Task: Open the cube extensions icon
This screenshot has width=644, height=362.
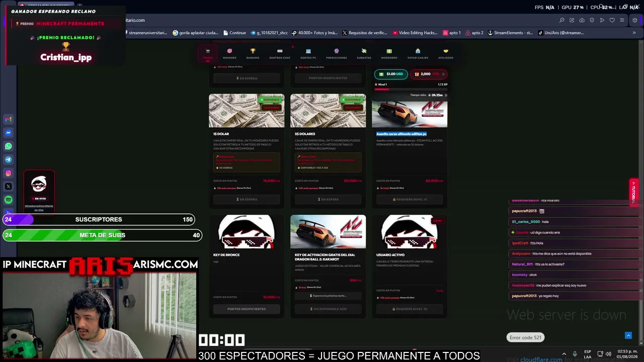Action: pos(635,20)
